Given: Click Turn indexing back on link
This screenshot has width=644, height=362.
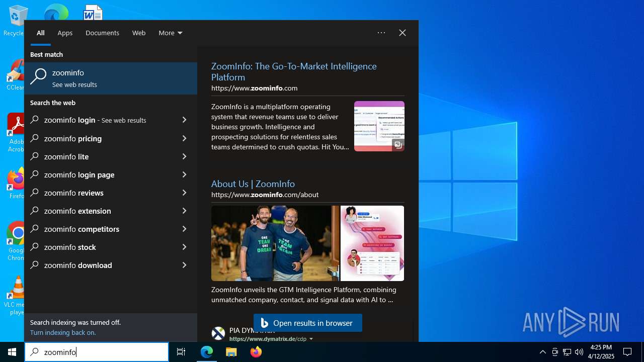Looking at the screenshot, I should [63, 332].
